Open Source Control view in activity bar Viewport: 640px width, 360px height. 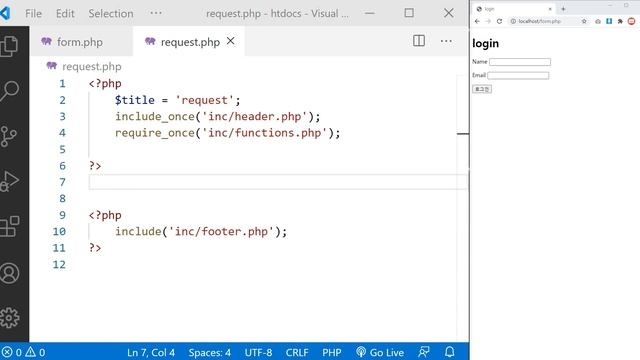pyautogui.click(x=9, y=136)
